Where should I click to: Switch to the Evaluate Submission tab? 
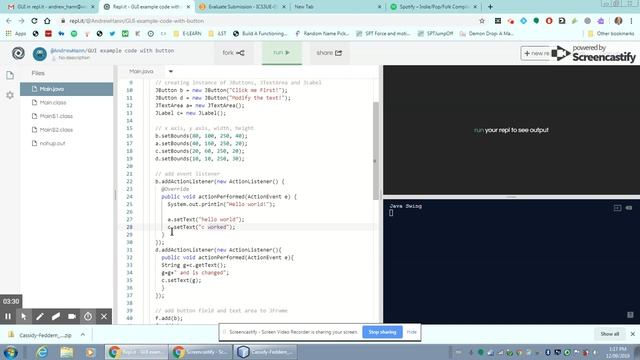pyautogui.click(x=242, y=7)
